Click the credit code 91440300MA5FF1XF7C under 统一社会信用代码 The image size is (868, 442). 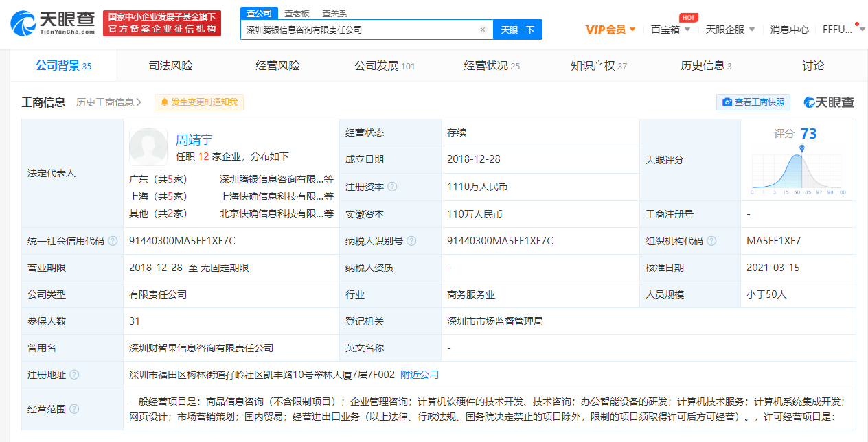(x=182, y=241)
